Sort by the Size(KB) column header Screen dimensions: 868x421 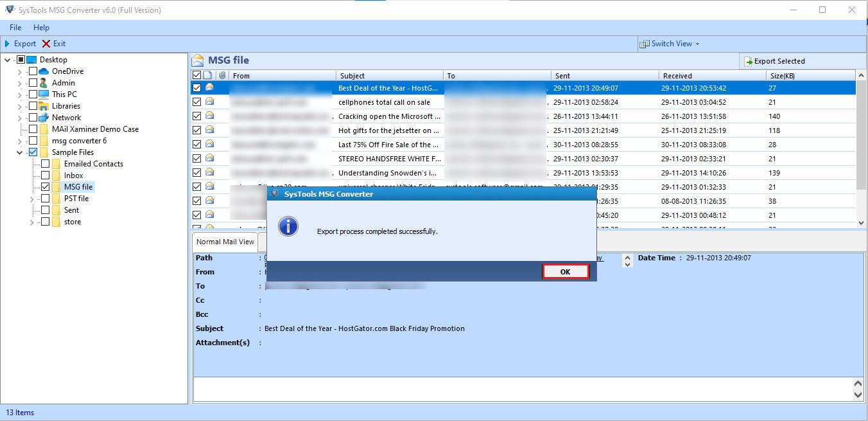(x=811, y=76)
